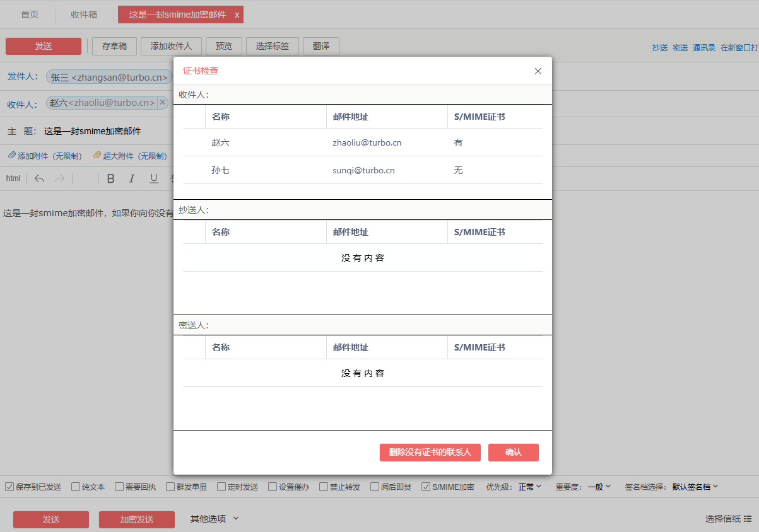
Task: Click the 超大附件 orange paperclip icon
Action: click(x=97, y=155)
